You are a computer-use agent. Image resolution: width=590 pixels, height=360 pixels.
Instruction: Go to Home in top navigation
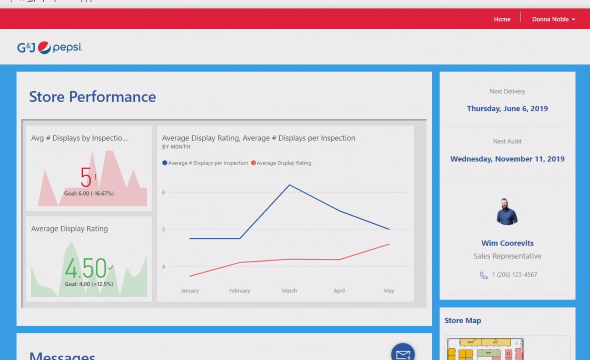tap(502, 19)
